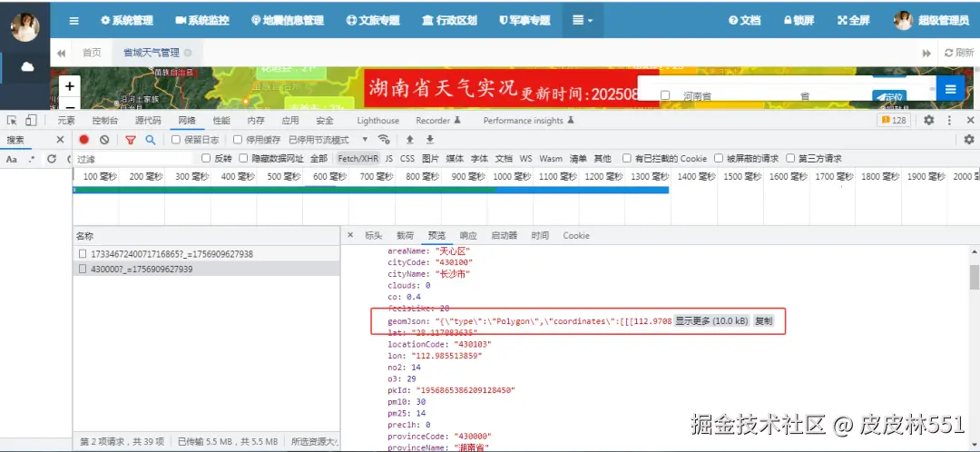Open the 系统监控 menu
Viewport: 980px width, 452px height.
(x=201, y=20)
